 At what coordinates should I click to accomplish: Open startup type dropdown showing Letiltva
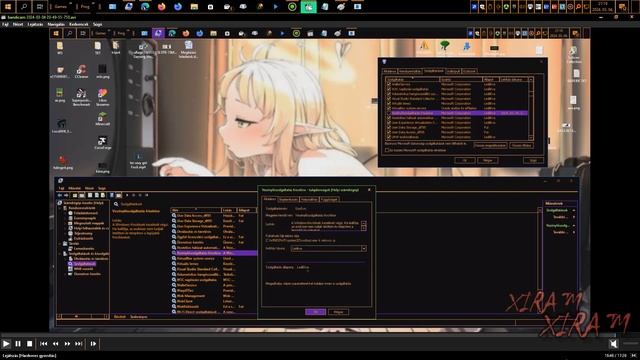pos(328,248)
